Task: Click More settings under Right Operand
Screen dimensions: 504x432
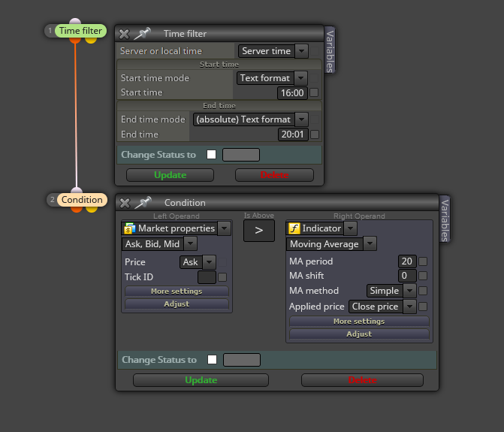Action: point(359,322)
